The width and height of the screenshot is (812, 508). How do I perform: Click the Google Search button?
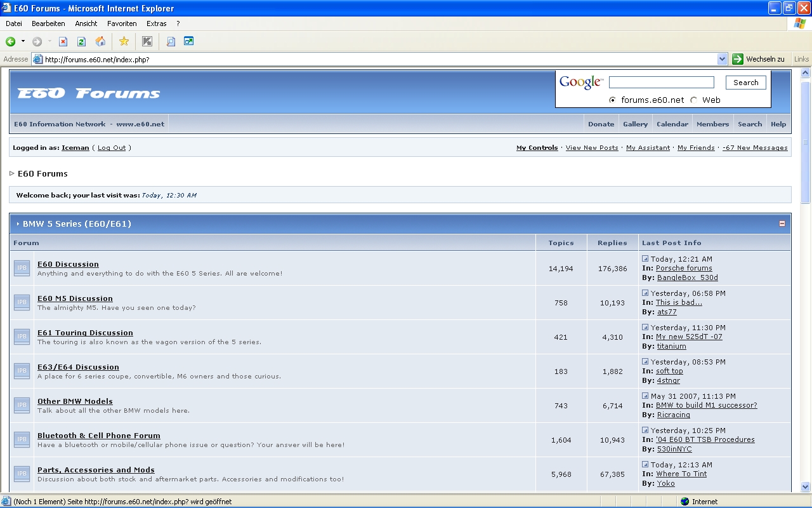[746, 83]
